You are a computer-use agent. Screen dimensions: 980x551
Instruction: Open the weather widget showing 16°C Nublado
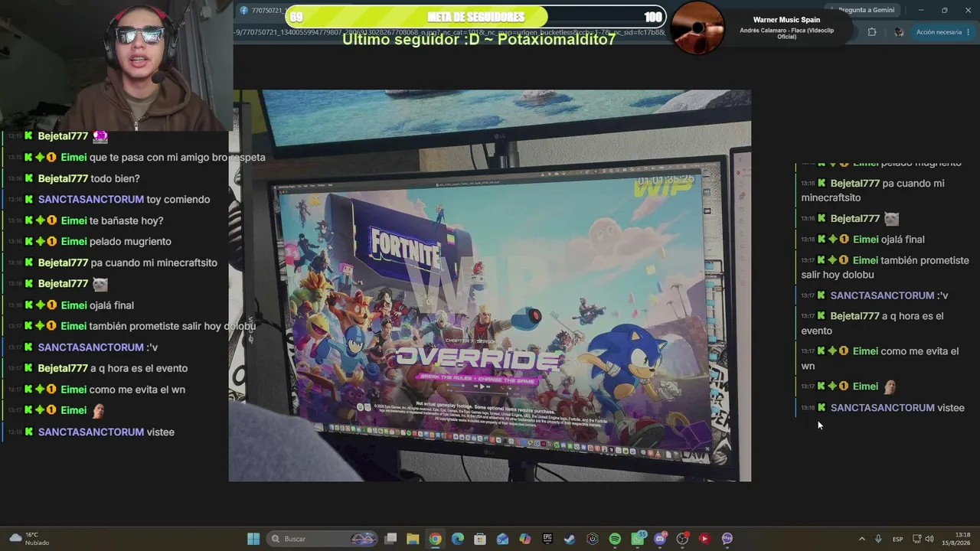(28, 539)
